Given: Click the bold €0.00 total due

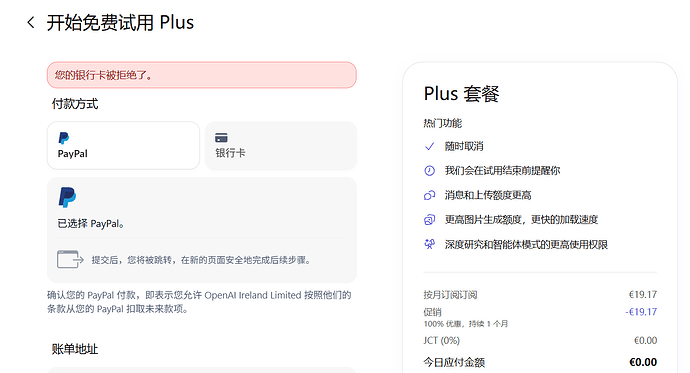Looking at the screenshot, I should click(x=643, y=362).
